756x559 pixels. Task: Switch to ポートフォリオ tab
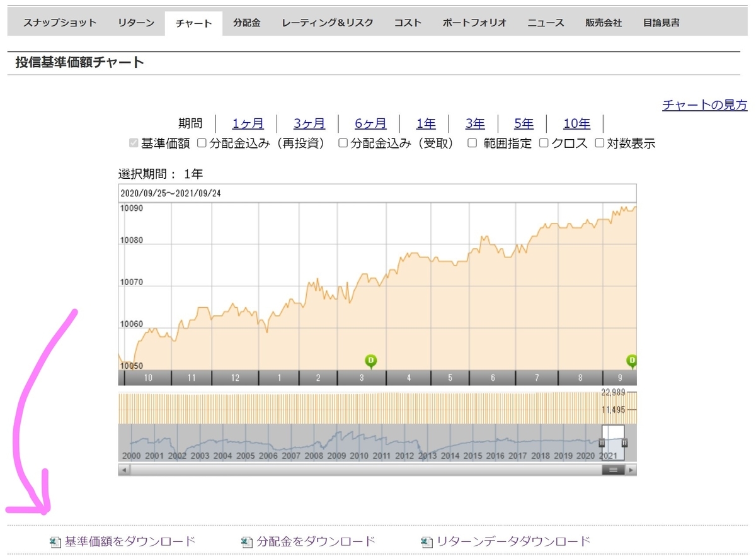(474, 23)
